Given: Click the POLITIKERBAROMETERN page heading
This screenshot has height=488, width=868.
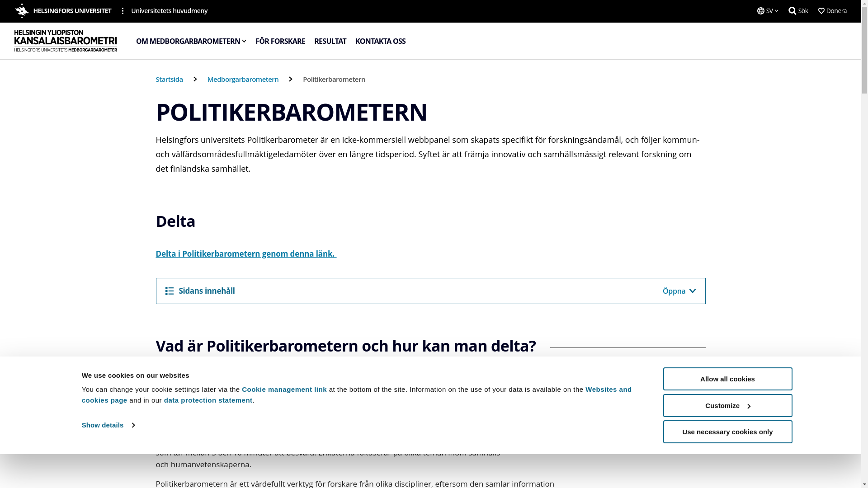Looking at the screenshot, I should click(x=292, y=112).
